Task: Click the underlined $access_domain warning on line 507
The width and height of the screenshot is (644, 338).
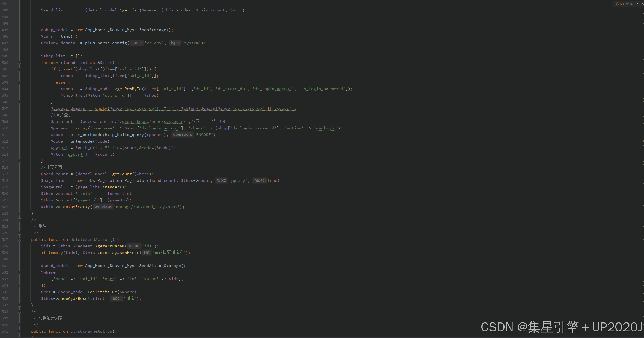Action: (68, 108)
